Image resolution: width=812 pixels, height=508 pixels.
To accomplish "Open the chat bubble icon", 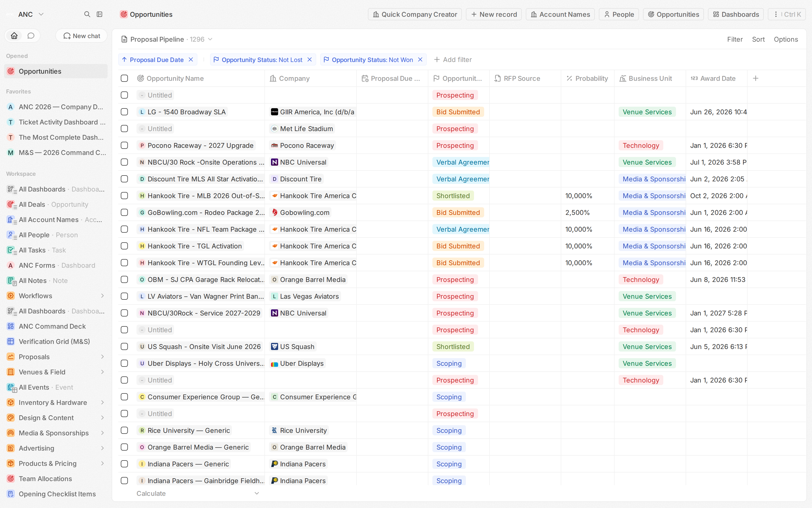I will [x=31, y=36].
